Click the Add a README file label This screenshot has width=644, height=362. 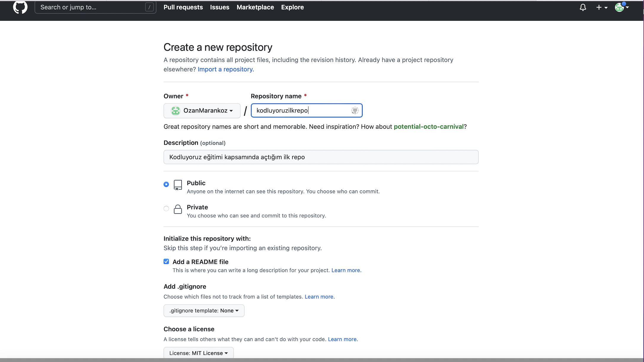[200, 262]
